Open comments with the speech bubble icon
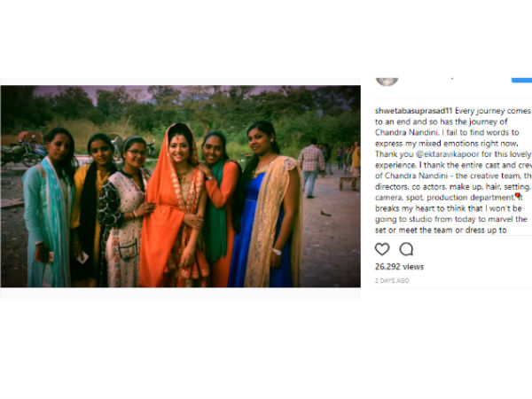The height and width of the screenshot is (399, 532). 406,249
